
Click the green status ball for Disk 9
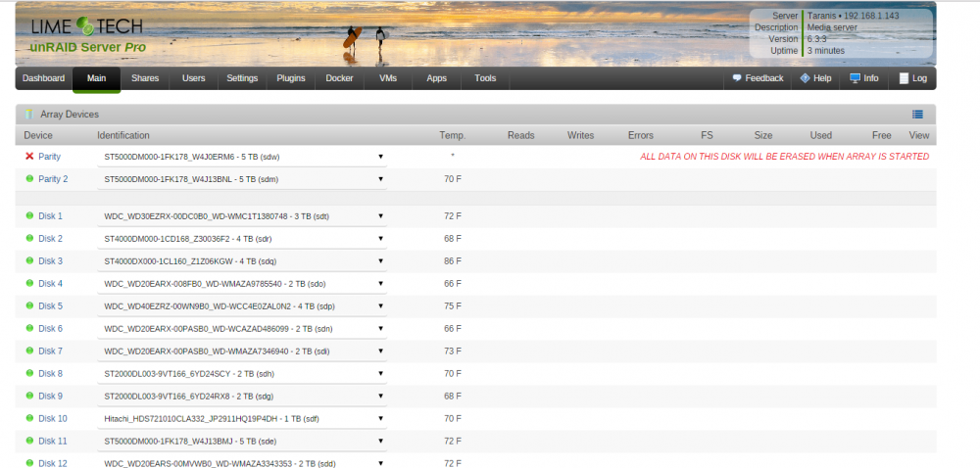(x=29, y=396)
